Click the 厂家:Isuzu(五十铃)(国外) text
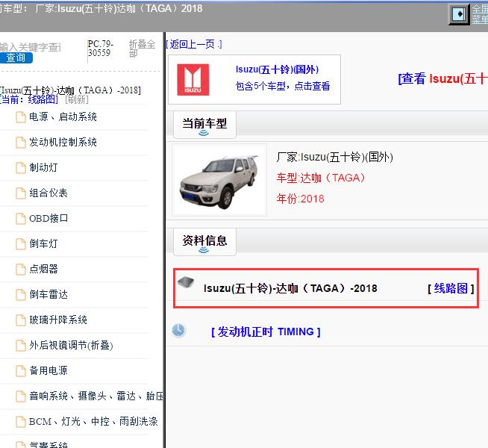488x448 pixels. point(334,158)
